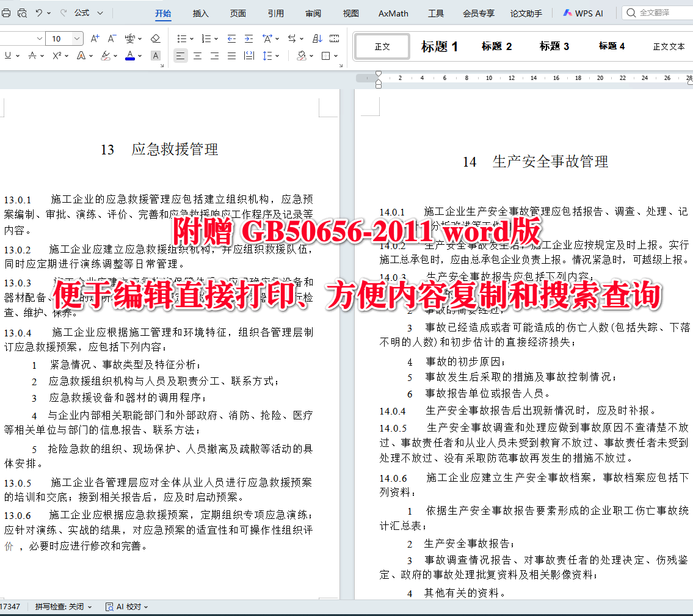Click the Chinese layout A icon
693x616 pixels.
[x=267, y=38]
